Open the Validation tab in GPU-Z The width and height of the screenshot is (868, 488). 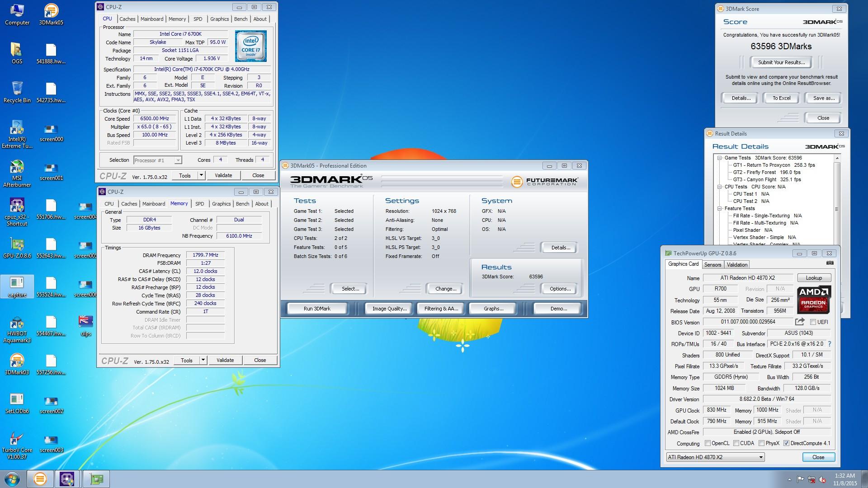pos(737,265)
